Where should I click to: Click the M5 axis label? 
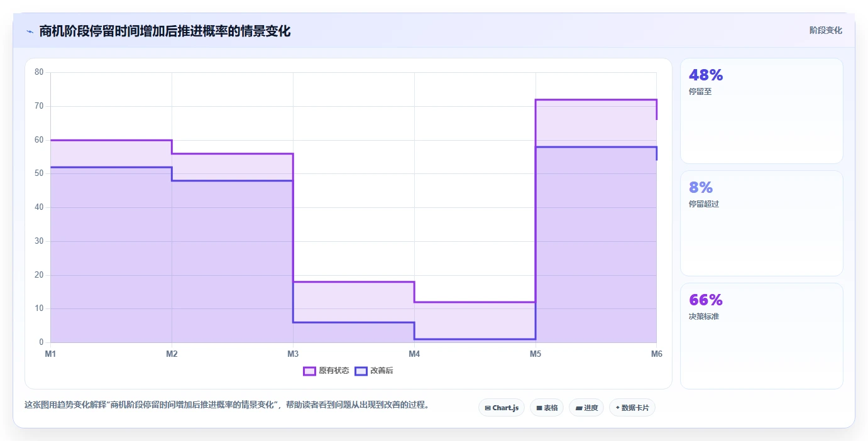coord(536,354)
